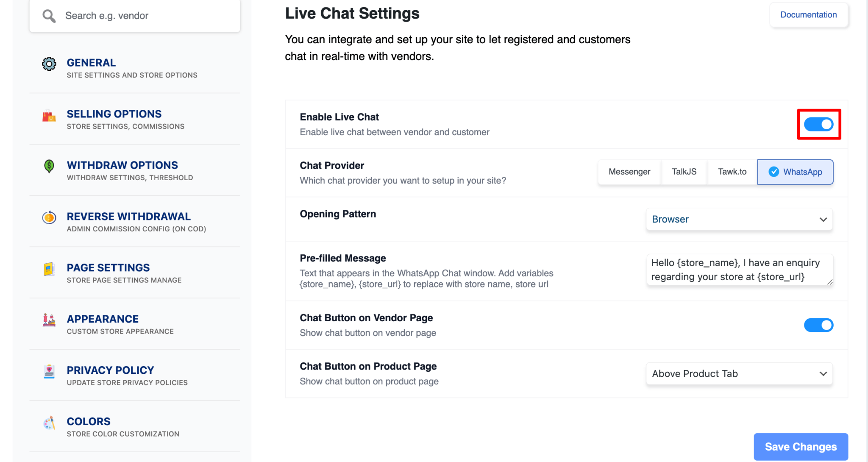Open the Documentation link
The height and width of the screenshot is (462, 868).
coord(808,14)
